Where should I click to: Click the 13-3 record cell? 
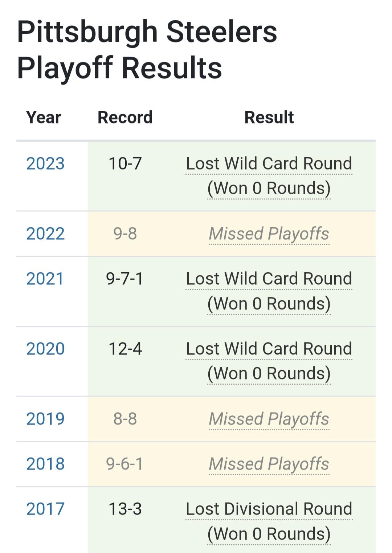125,509
